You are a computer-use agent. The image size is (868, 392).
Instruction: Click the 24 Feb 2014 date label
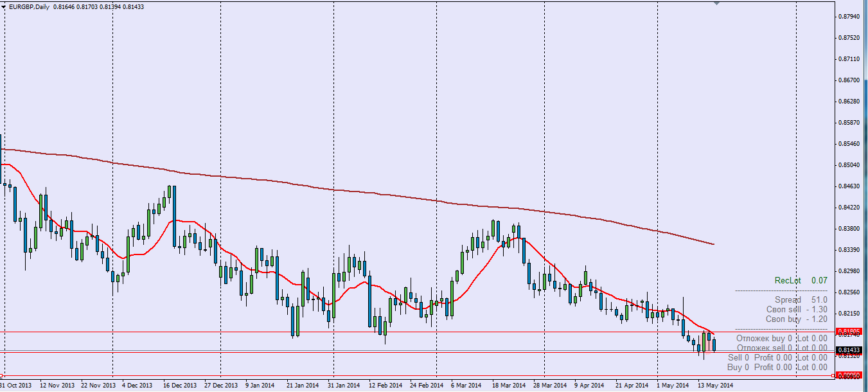pos(427,386)
